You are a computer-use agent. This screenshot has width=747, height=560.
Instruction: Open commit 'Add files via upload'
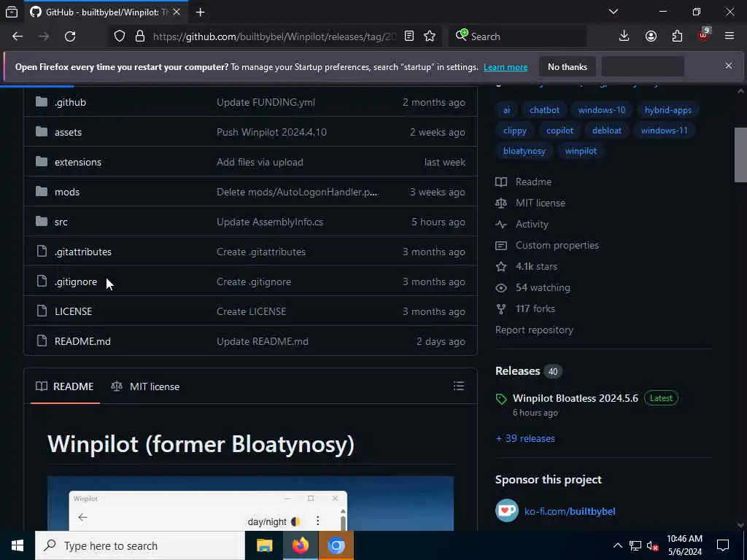(260, 163)
